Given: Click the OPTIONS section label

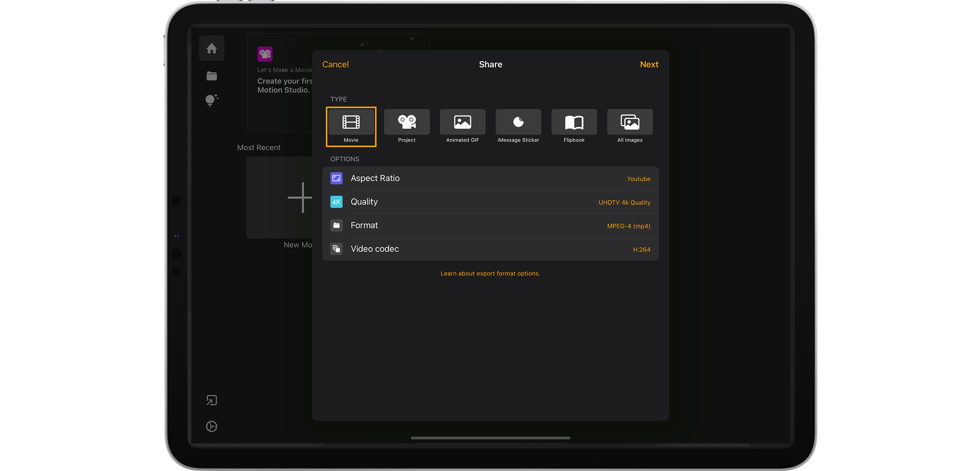Looking at the screenshot, I should coord(345,159).
